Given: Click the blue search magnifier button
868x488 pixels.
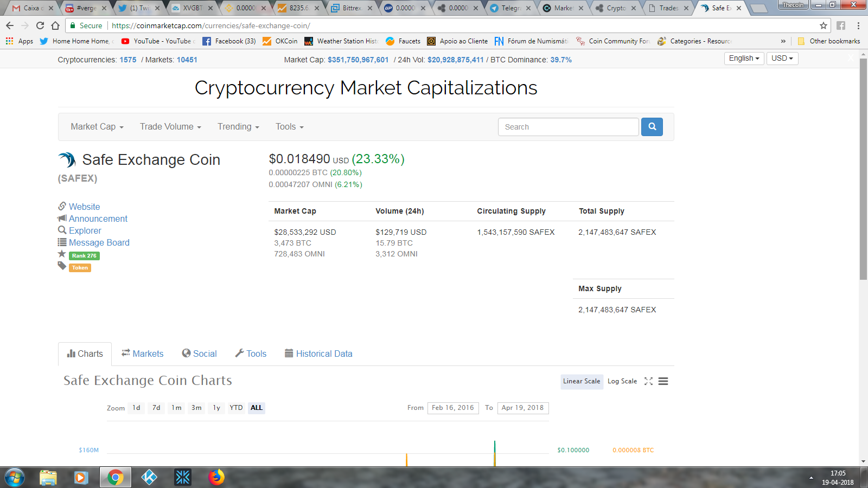Looking at the screenshot, I should [x=652, y=127].
